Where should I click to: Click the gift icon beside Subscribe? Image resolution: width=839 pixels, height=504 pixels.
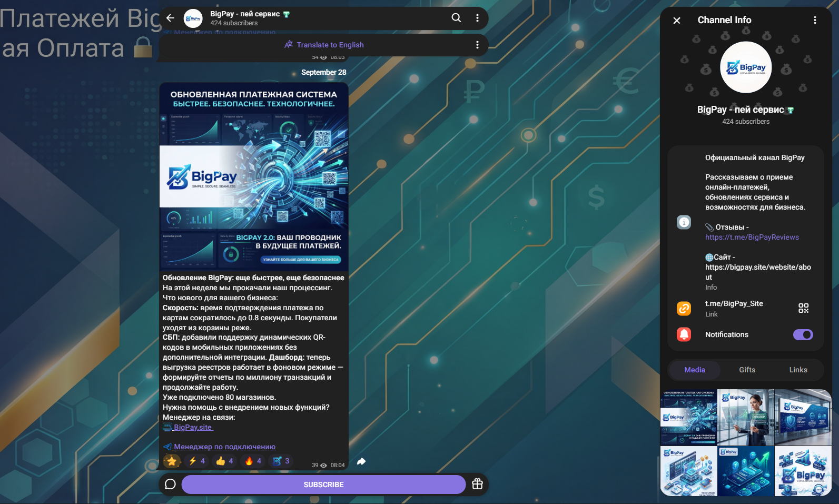tap(477, 484)
